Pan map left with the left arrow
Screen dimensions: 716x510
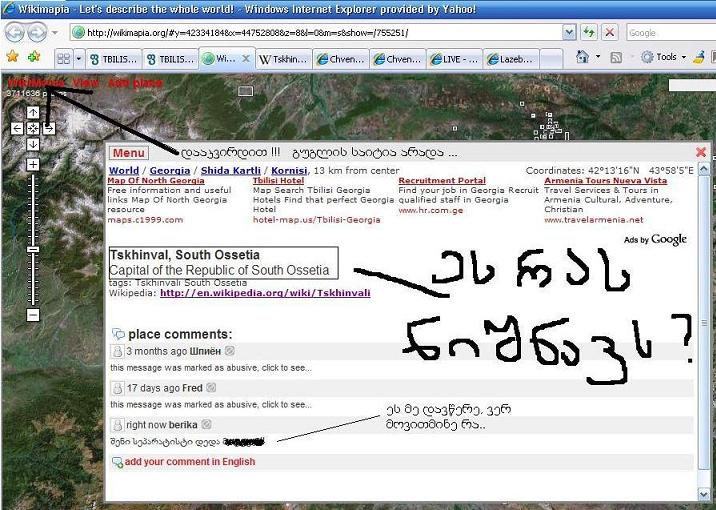click(17, 128)
